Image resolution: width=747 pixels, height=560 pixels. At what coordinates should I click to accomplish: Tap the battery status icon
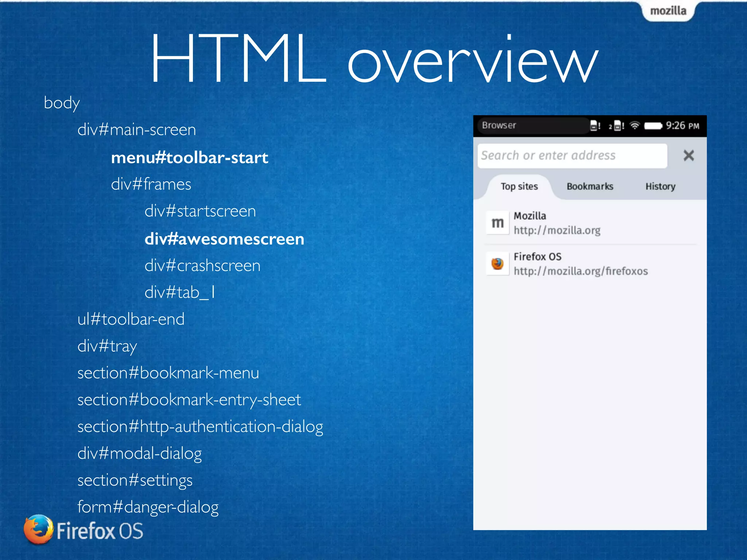tap(653, 126)
